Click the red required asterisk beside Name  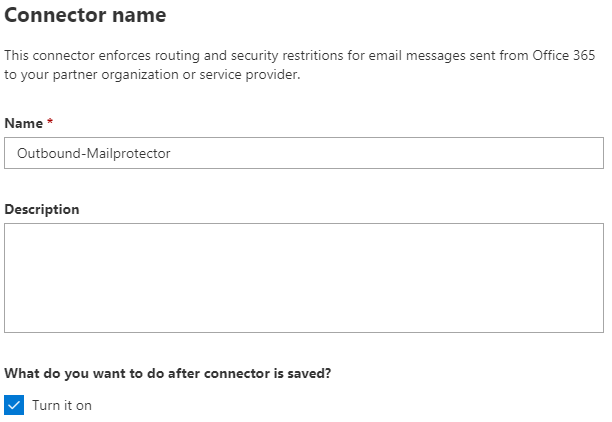pyautogui.click(x=50, y=123)
